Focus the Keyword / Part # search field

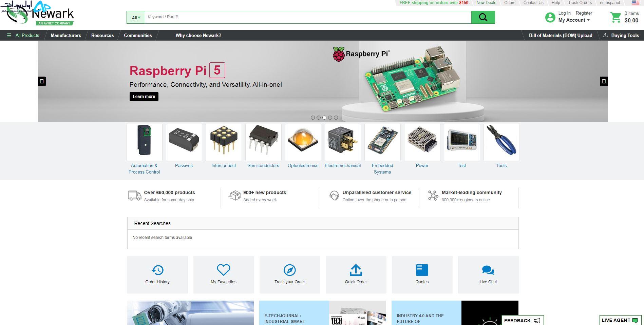coord(308,17)
